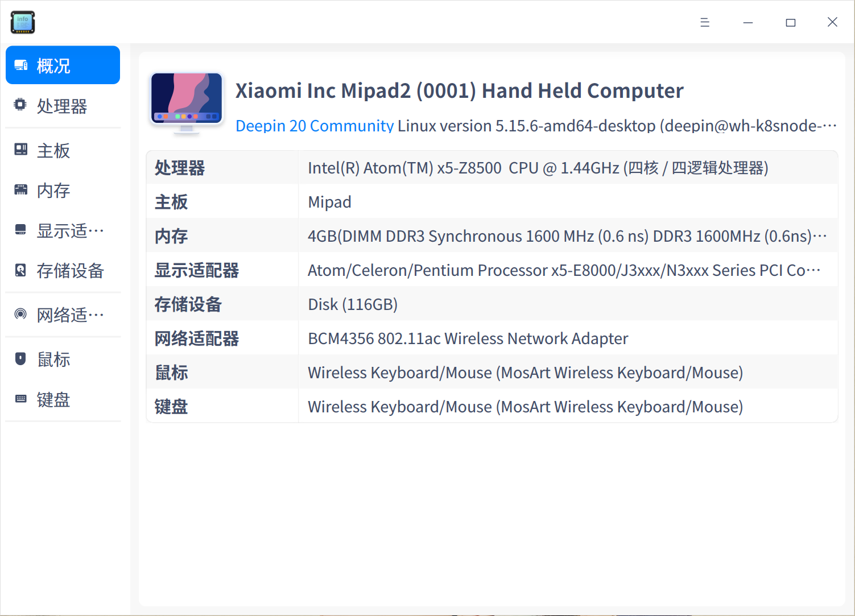This screenshot has height=616, width=855.
Task: Click the 主板 row label in table
Action: (171, 202)
